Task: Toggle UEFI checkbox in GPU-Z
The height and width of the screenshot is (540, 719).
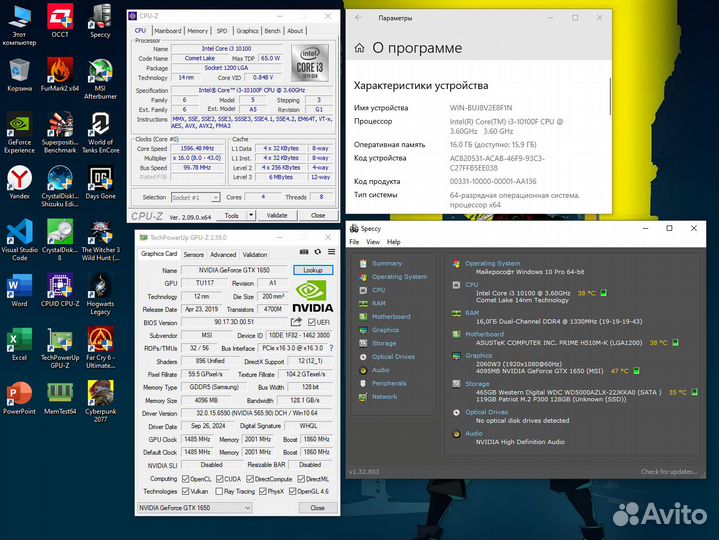Action: pos(312,322)
